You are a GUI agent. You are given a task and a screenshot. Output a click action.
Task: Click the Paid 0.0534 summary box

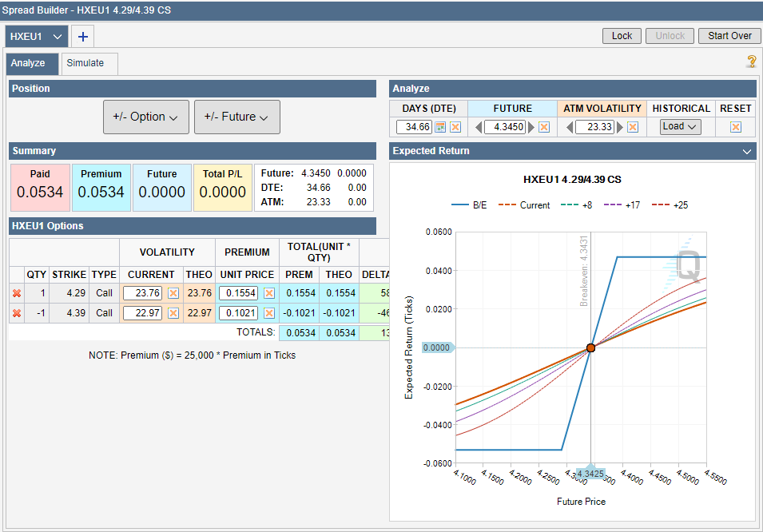[40, 188]
